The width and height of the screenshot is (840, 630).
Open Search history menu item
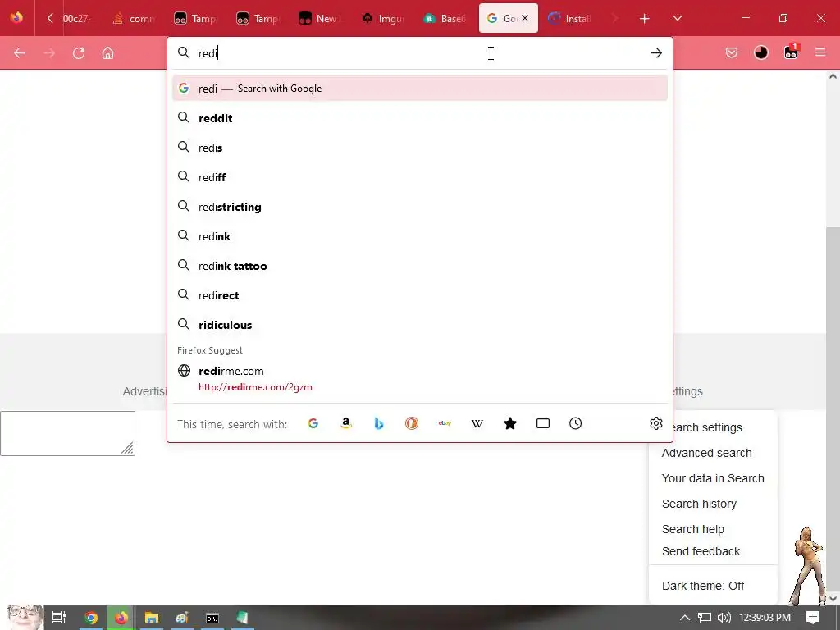coord(699,504)
